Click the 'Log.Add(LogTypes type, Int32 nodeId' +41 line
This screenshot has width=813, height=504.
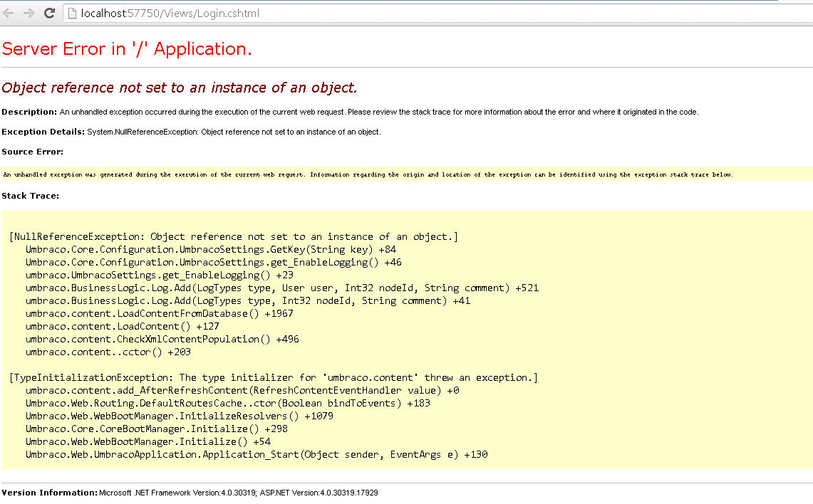(x=248, y=301)
